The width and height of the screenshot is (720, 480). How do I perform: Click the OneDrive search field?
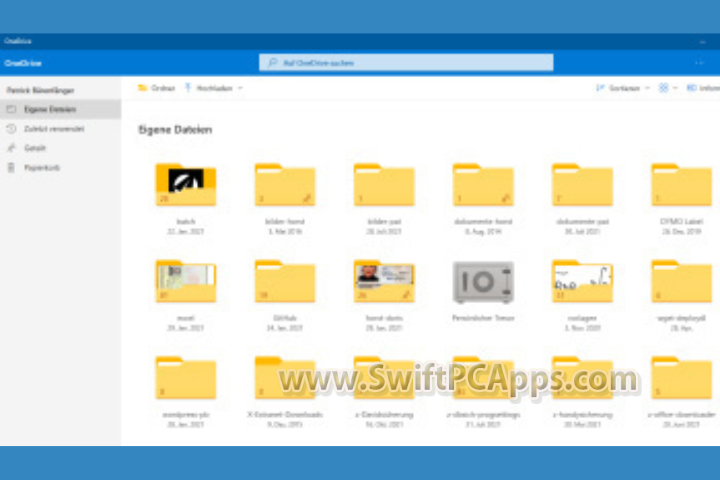pyautogui.click(x=406, y=62)
